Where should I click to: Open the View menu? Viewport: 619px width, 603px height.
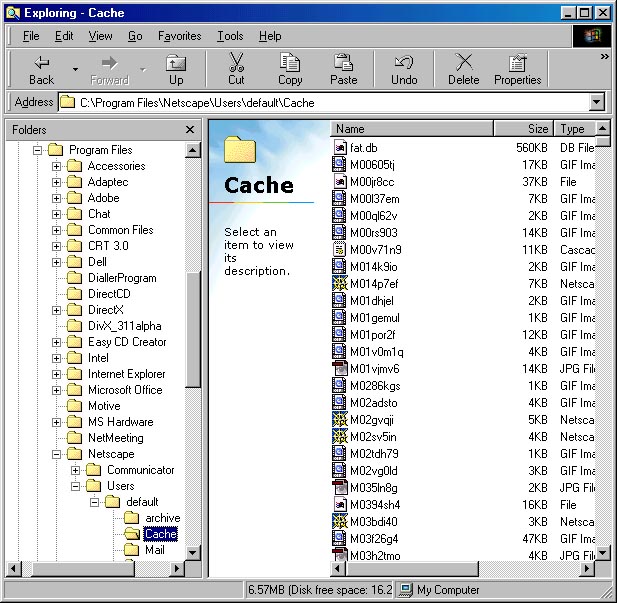tap(100, 36)
